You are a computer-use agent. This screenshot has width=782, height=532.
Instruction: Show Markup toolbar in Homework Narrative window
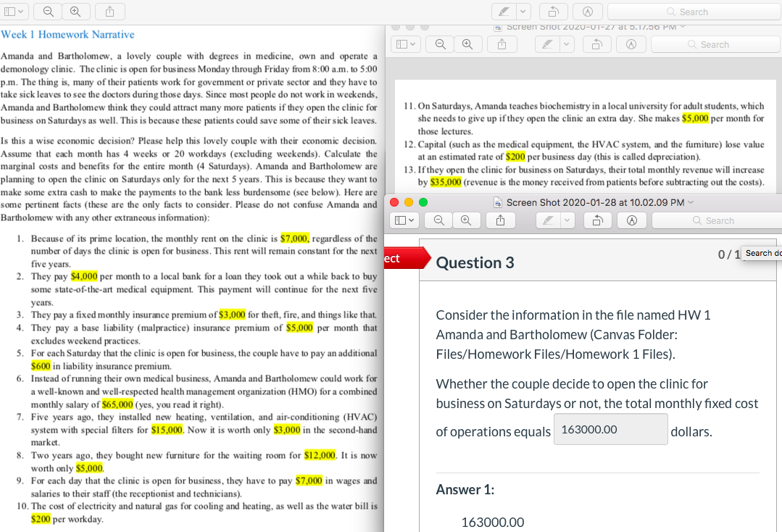[x=588, y=12]
